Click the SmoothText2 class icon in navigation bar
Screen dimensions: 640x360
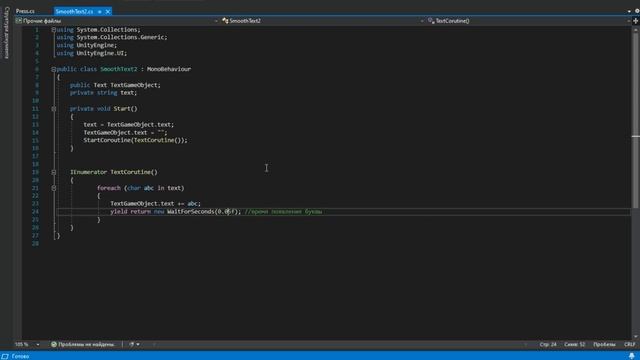[225, 21]
